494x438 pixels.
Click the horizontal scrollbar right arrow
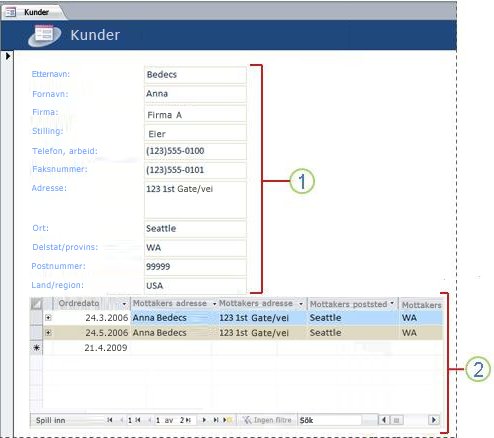click(x=434, y=420)
